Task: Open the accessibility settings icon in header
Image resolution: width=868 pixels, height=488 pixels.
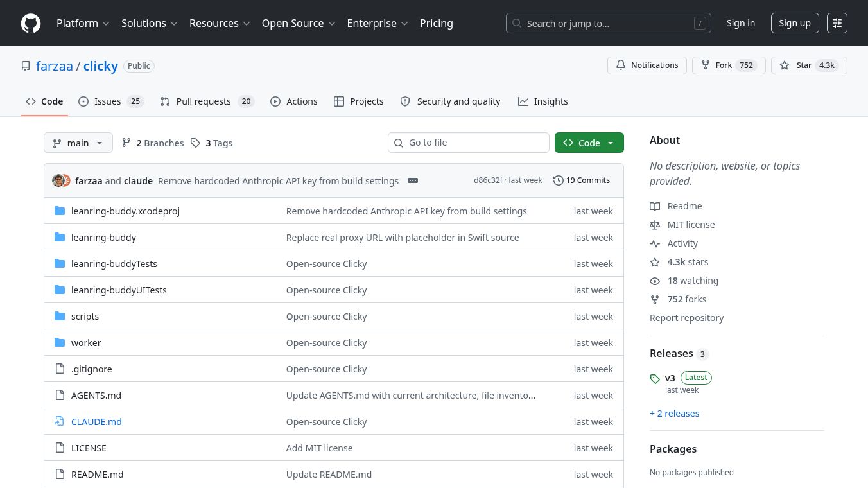Action: [837, 23]
